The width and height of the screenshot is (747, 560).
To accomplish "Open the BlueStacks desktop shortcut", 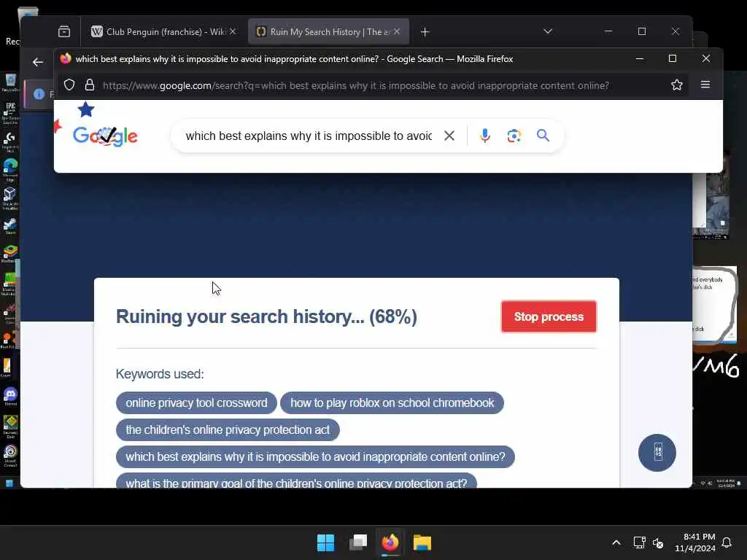I will coord(10,253).
